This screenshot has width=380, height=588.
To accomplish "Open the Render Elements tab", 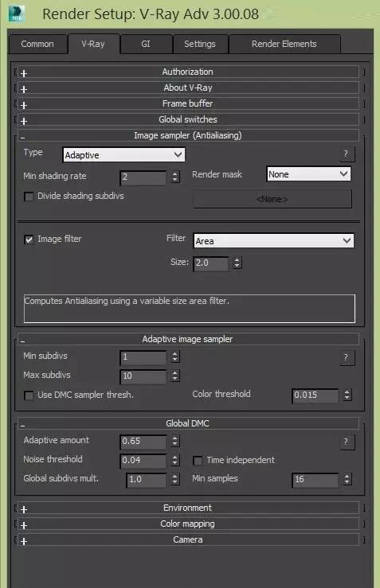I will click(284, 44).
